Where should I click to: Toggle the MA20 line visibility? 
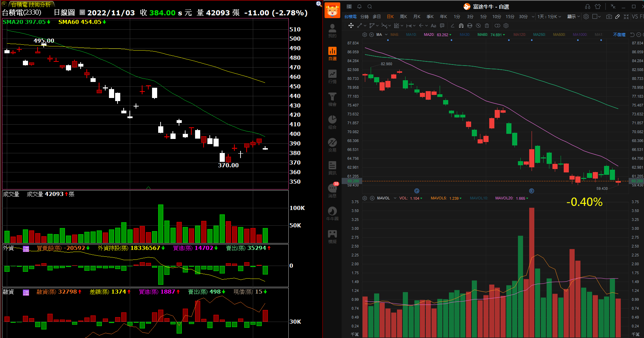coord(429,35)
